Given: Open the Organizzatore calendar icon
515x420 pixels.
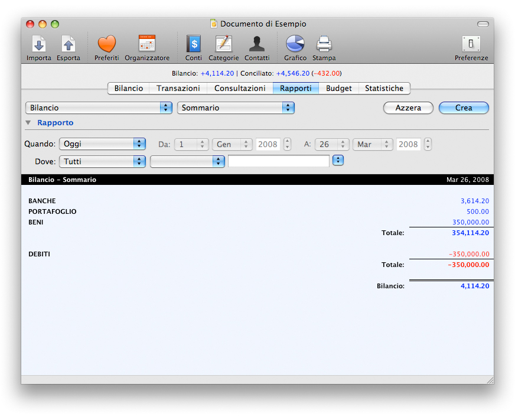Looking at the screenshot, I should [147, 43].
